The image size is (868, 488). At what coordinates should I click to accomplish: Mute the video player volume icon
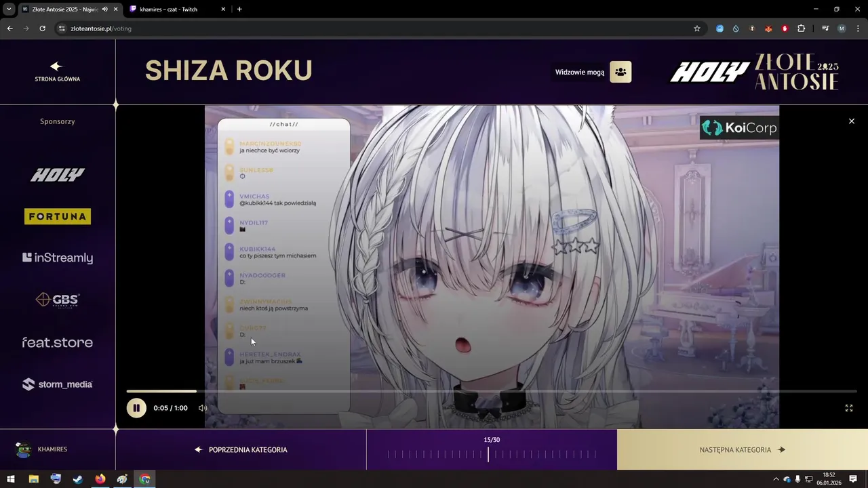tap(202, 408)
